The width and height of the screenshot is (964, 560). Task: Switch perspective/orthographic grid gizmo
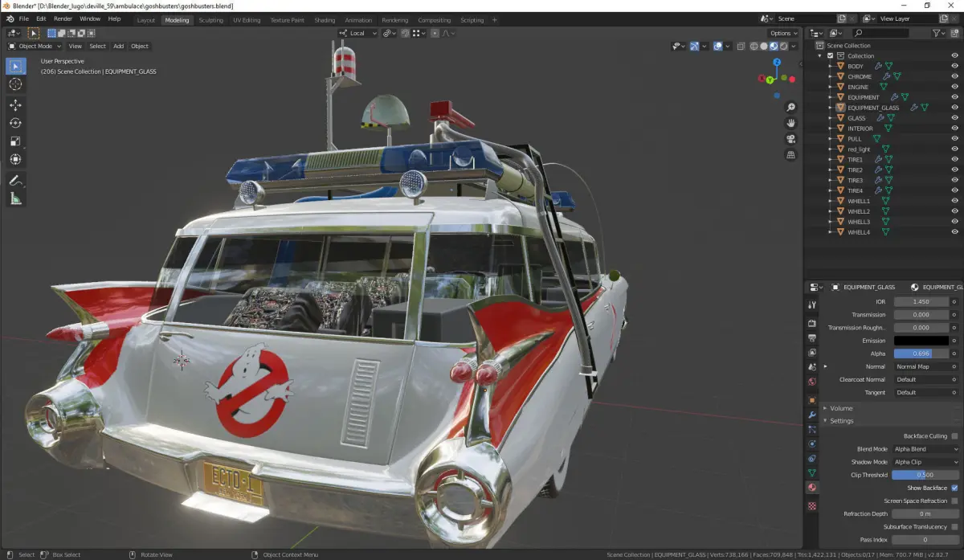pos(791,155)
